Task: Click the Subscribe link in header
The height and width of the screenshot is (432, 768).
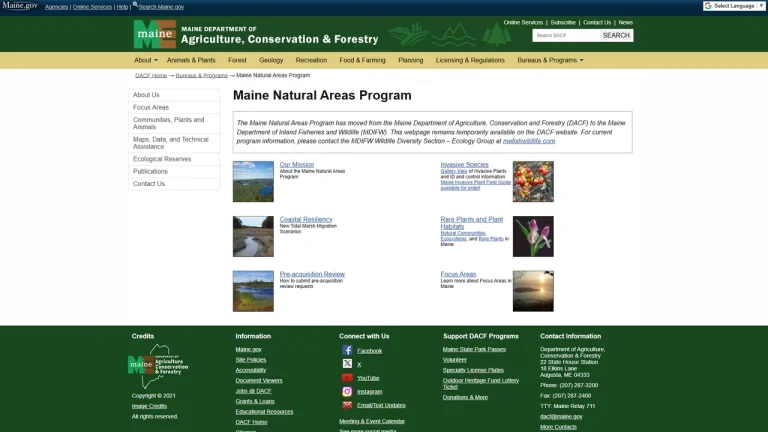Action: pyautogui.click(x=563, y=23)
